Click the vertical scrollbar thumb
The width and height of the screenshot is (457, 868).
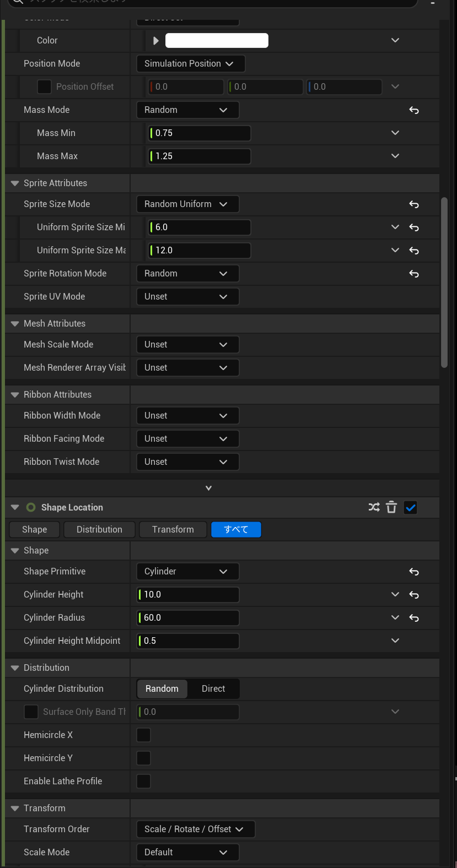tap(444, 282)
